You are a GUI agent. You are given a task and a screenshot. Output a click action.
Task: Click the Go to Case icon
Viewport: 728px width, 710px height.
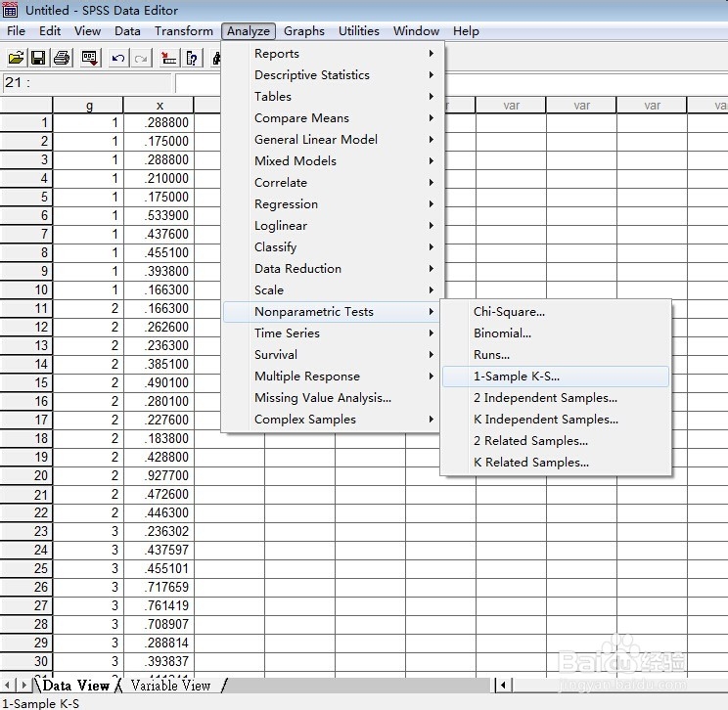coord(168,58)
